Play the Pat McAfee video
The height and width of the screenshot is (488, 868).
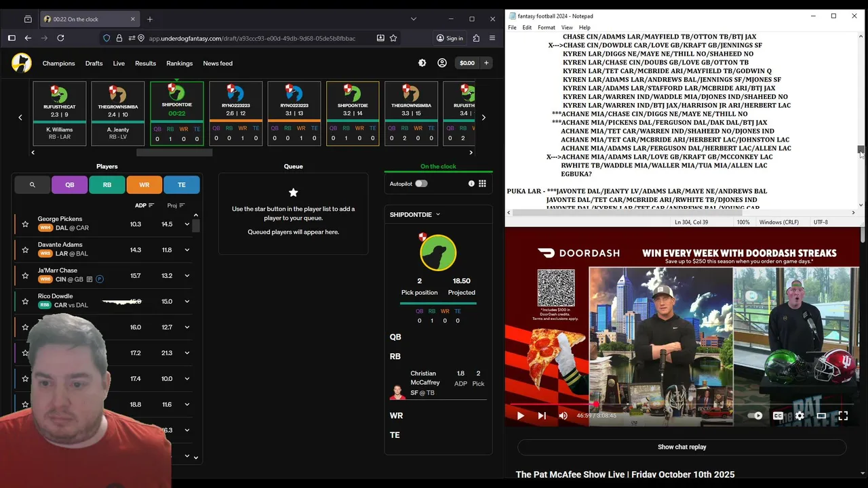pos(520,415)
